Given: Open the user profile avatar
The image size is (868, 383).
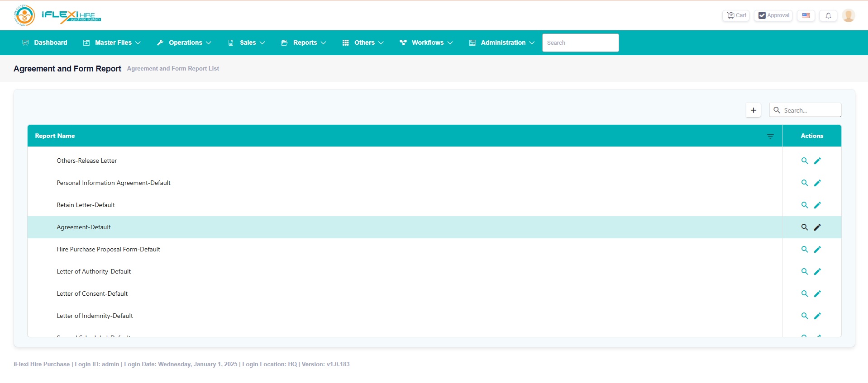Looking at the screenshot, I should tap(848, 15).
